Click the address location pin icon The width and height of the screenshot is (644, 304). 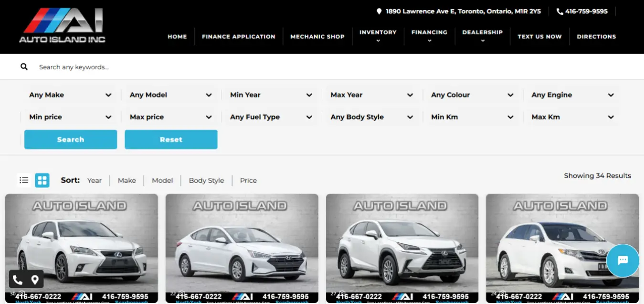[379, 11]
